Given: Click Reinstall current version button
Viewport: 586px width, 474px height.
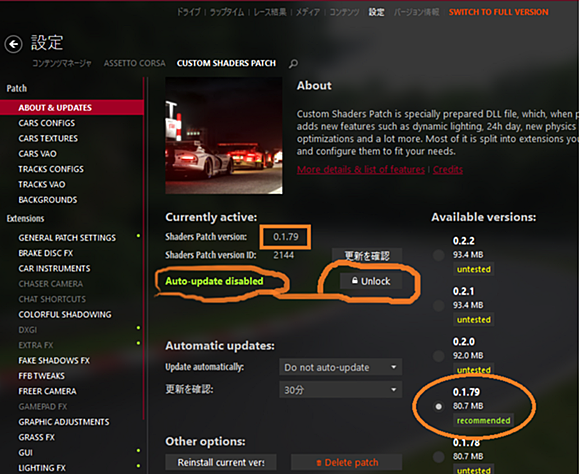Looking at the screenshot, I should (221, 462).
